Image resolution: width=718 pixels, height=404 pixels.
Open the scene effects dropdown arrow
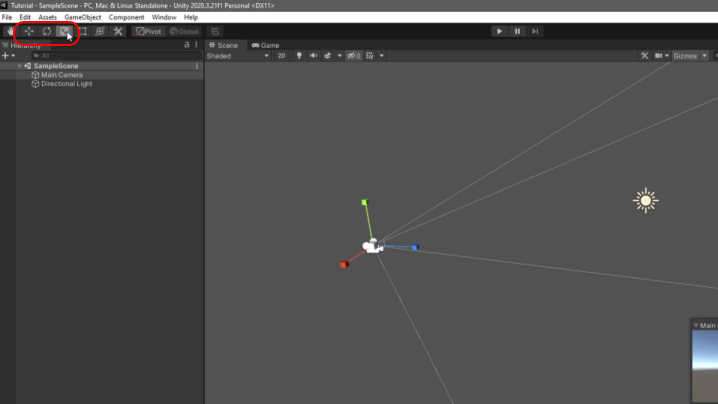339,56
